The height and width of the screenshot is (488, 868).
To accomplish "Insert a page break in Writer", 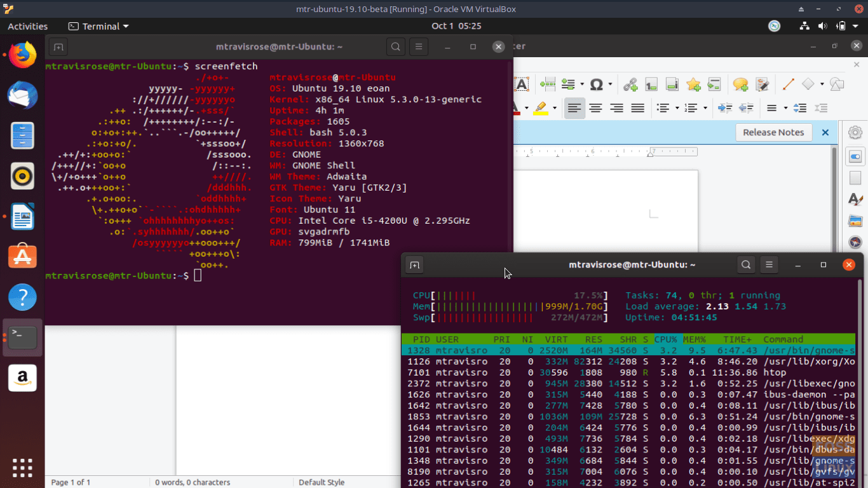I will [x=547, y=84].
